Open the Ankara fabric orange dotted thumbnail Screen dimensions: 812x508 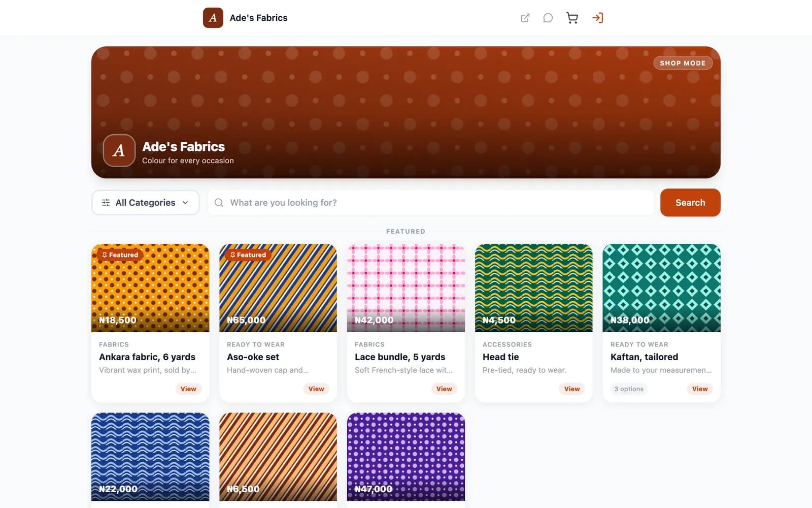point(150,288)
